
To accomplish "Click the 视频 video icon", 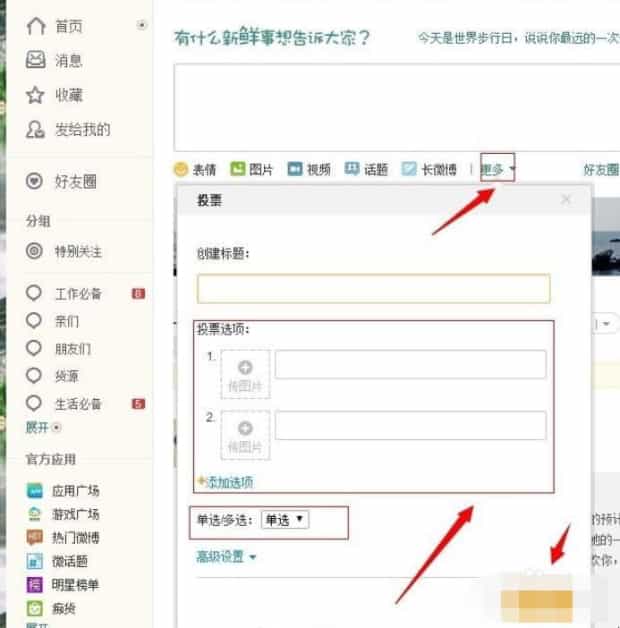I will click(x=295, y=169).
